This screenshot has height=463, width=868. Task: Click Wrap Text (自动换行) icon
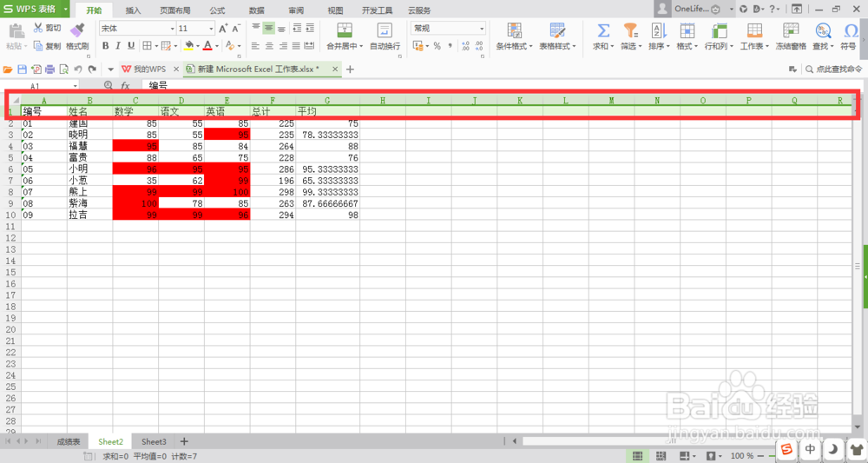click(x=385, y=30)
